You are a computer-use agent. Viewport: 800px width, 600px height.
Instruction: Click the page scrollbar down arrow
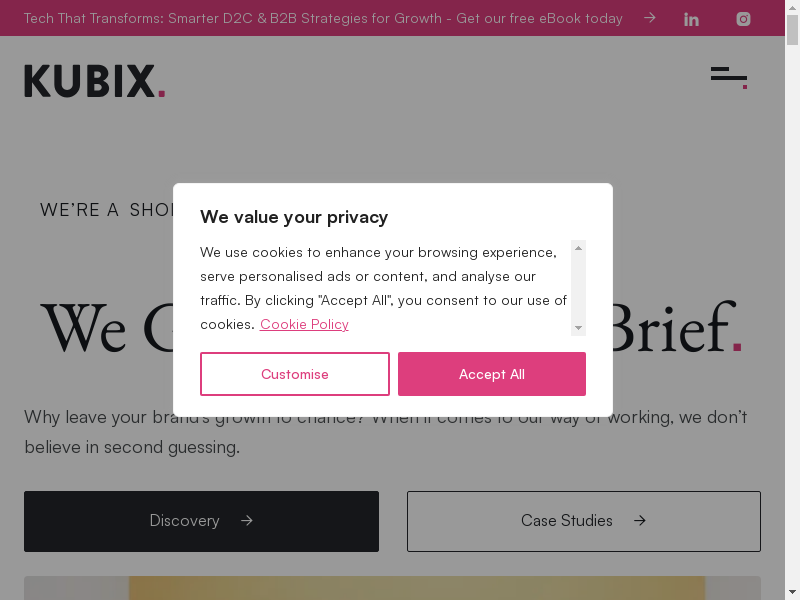pyautogui.click(x=793, y=593)
